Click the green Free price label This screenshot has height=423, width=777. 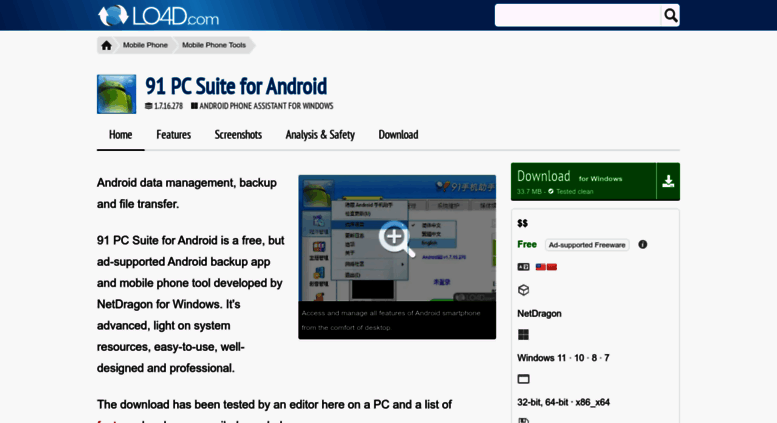(x=527, y=244)
